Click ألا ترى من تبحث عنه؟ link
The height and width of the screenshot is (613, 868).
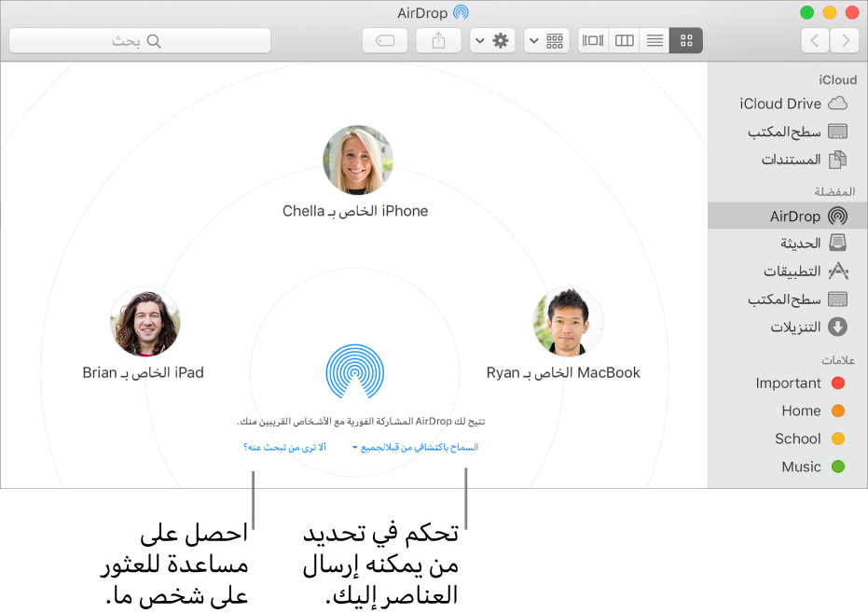284,447
